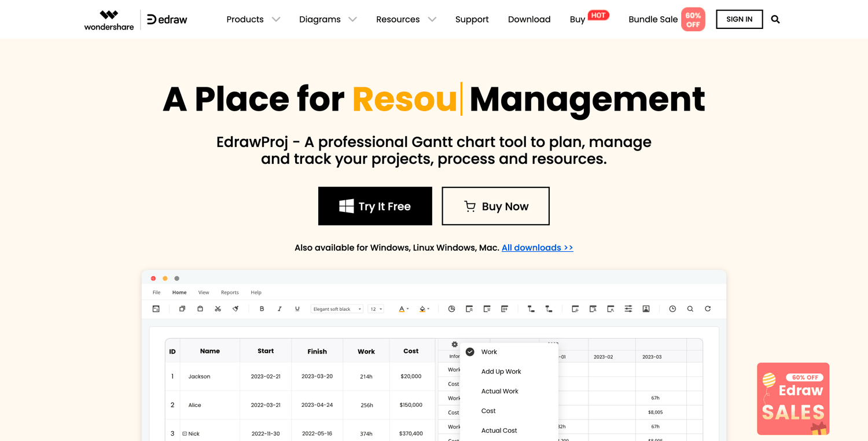The width and height of the screenshot is (868, 441).
Task: Click the Wondershare logo
Action: tap(109, 20)
